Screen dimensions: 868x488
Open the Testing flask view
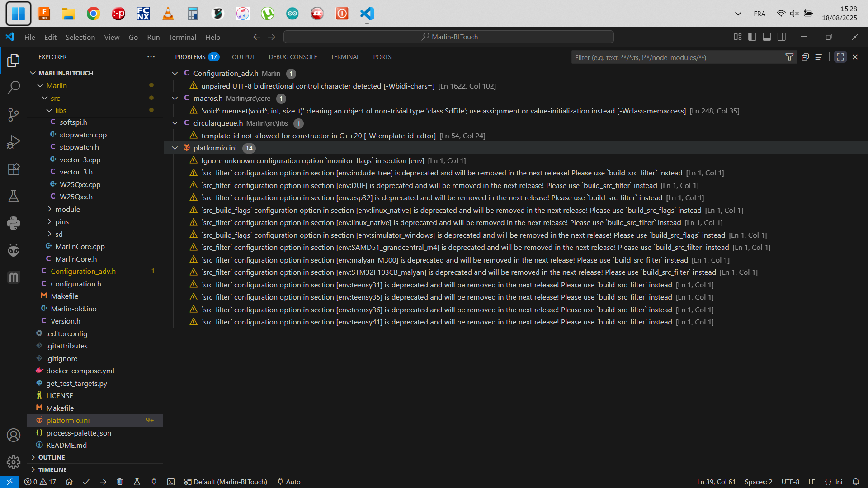pos(14,196)
